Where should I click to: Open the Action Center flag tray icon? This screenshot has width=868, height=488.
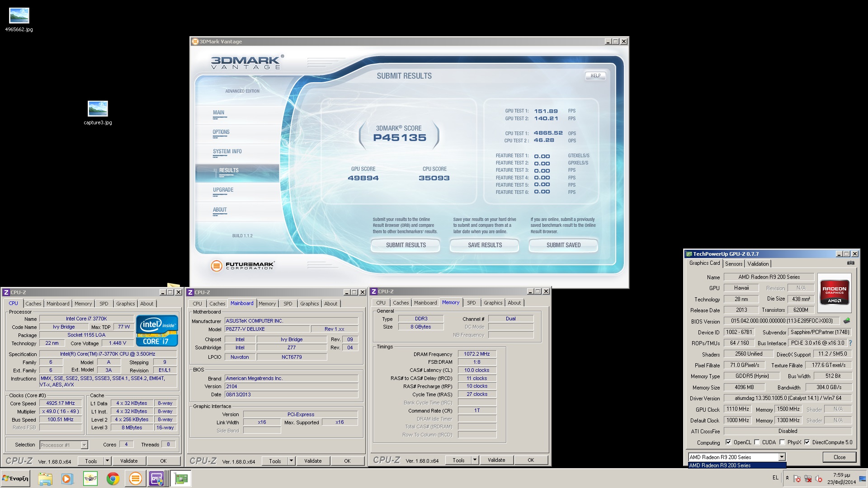[x=797, y=479]
